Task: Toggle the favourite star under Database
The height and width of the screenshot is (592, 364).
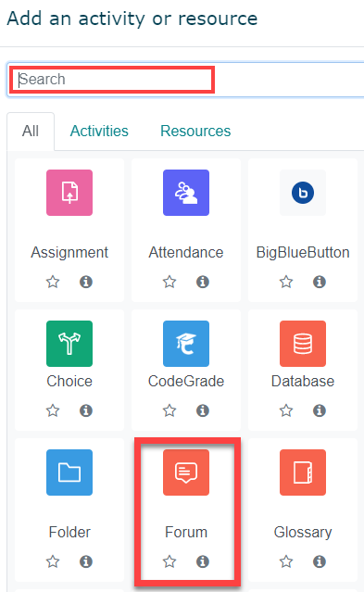Action: click(286, 410)
